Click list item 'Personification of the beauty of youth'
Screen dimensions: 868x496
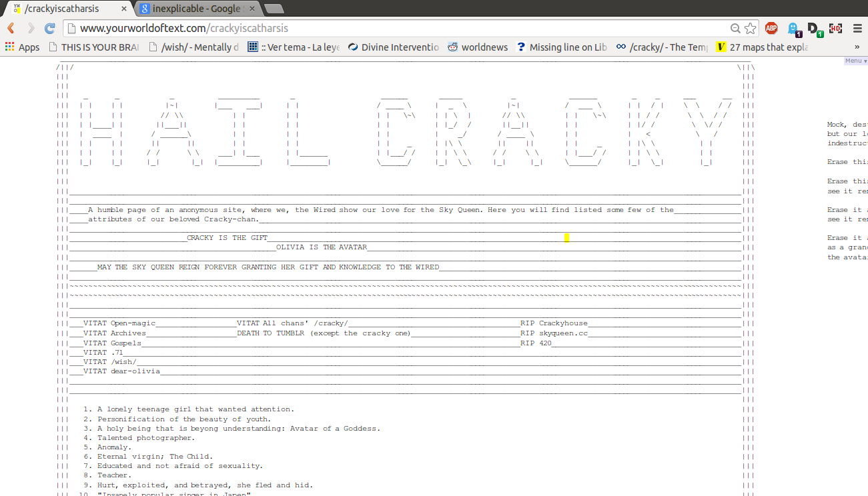pyautogui.click(x=184, y=419)
